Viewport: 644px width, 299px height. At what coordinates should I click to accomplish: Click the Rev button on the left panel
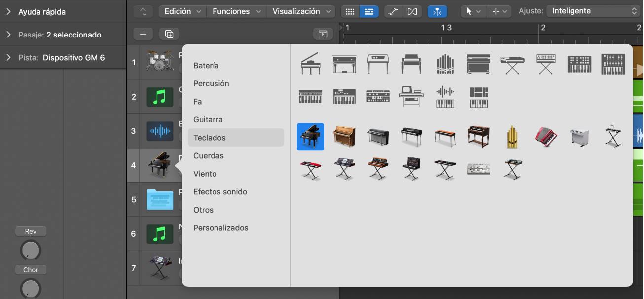(x=31, y=231)
